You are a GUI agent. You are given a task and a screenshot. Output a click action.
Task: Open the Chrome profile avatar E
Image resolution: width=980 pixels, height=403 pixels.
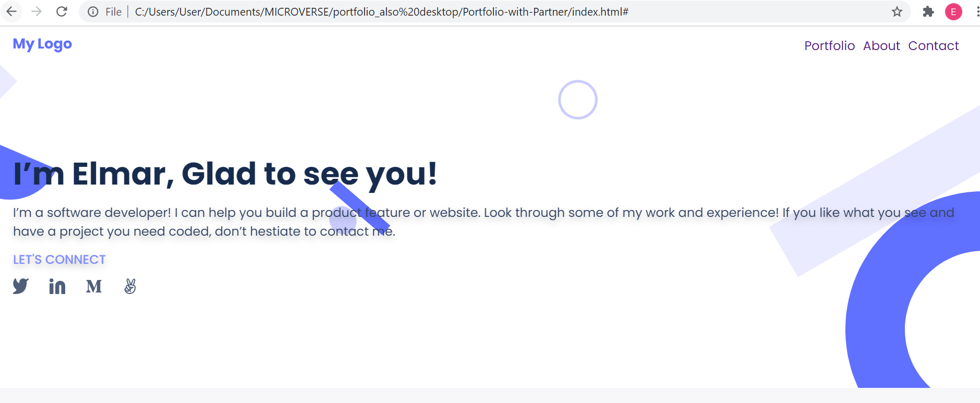click(953, 11)
